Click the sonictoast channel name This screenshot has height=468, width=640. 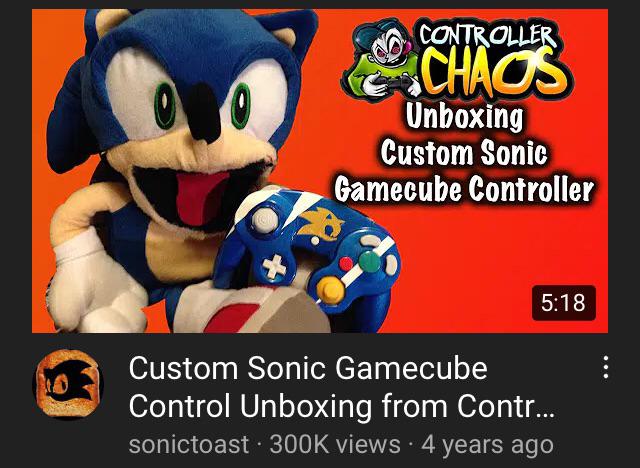189,444
